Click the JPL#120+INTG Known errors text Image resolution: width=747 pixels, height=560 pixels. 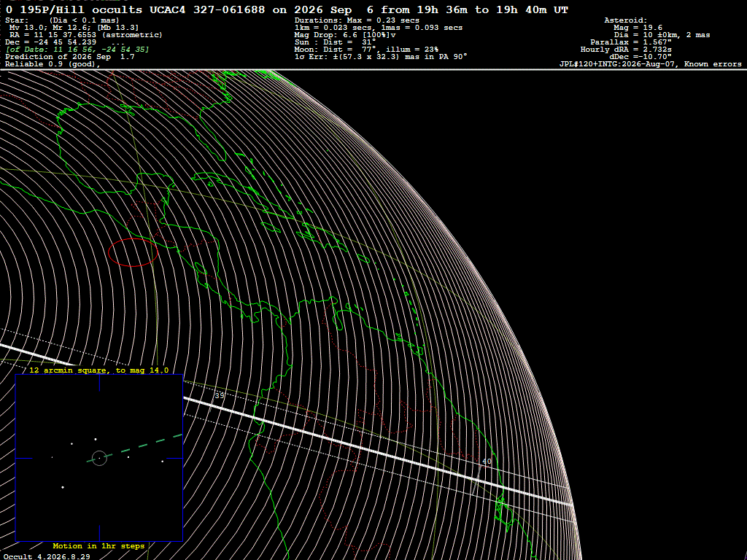point(650,64)
